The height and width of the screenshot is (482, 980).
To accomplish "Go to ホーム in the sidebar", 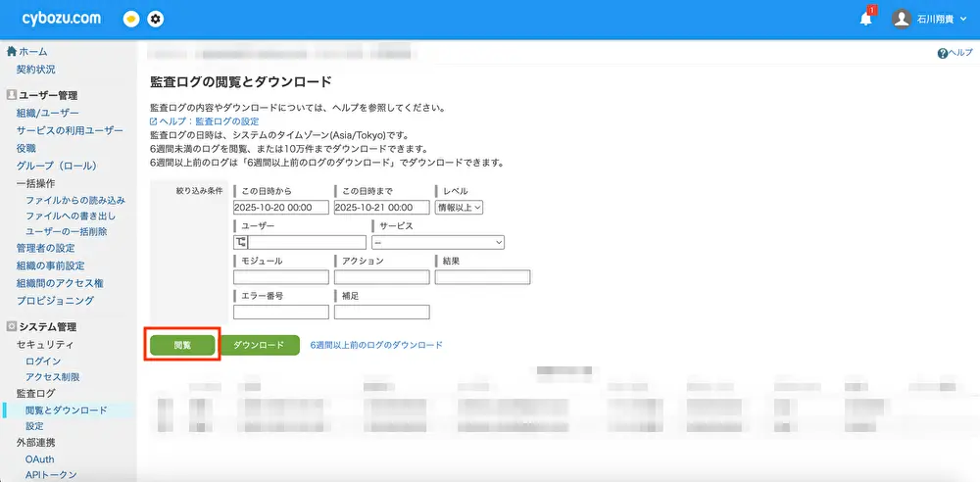I will click(x=32, y=51).
